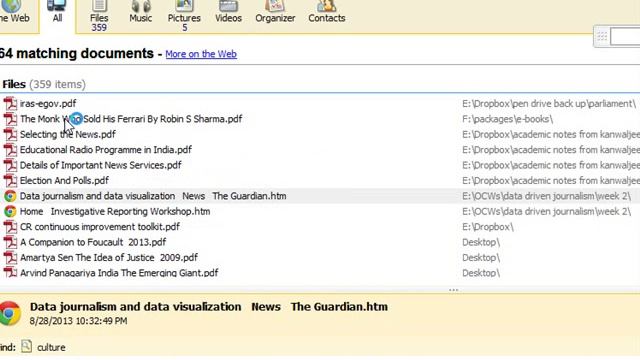The width and height of the screenshot is (640, 360).
Task: Open the Files category tab
Action: point(99,16)
